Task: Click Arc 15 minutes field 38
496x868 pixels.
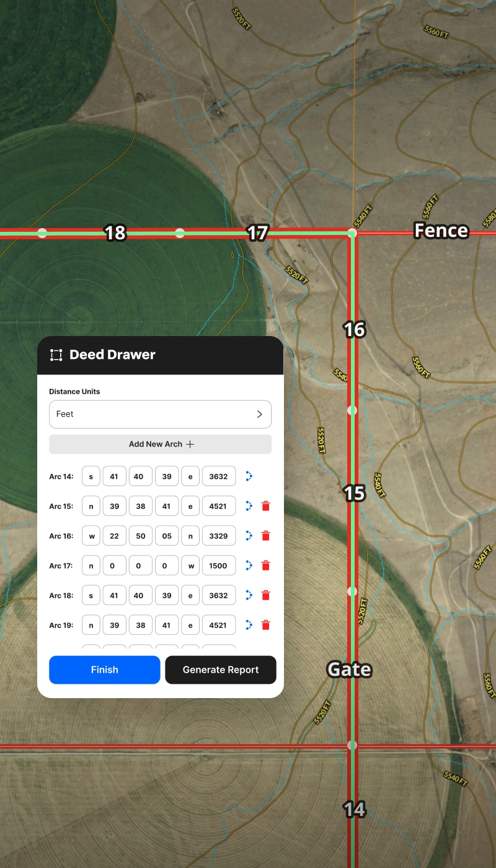Action: [x=141, y=507]
